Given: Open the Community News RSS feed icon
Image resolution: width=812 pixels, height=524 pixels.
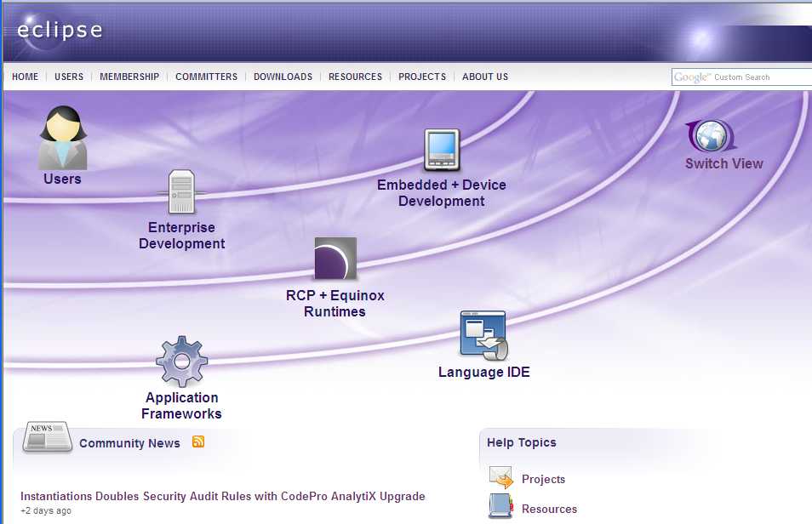Looking at the screenshot, I should (198, 441).
